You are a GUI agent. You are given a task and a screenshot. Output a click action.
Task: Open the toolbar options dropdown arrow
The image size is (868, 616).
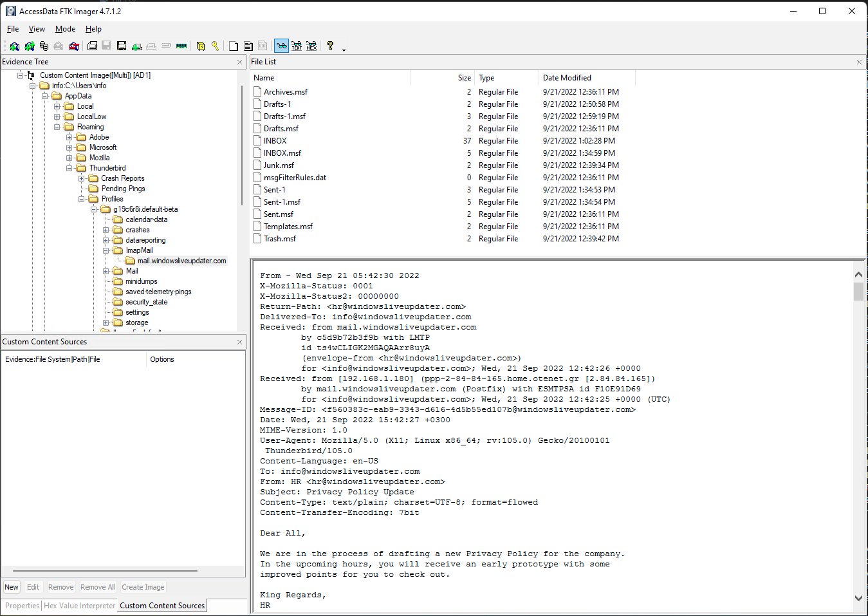pyautogui.click(x=344, y=49)
